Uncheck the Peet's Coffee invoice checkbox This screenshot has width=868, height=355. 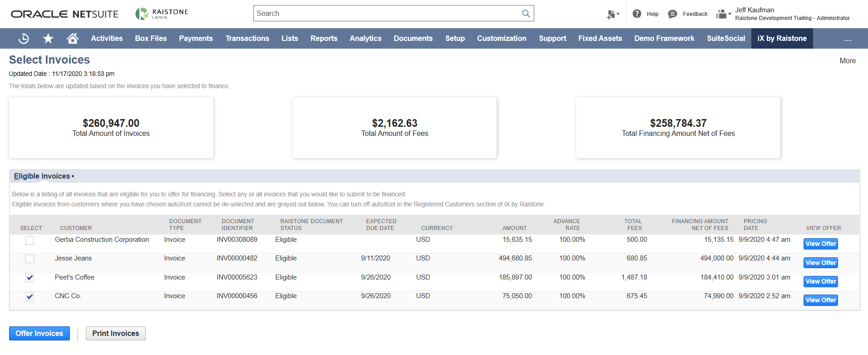pos(30,278)
